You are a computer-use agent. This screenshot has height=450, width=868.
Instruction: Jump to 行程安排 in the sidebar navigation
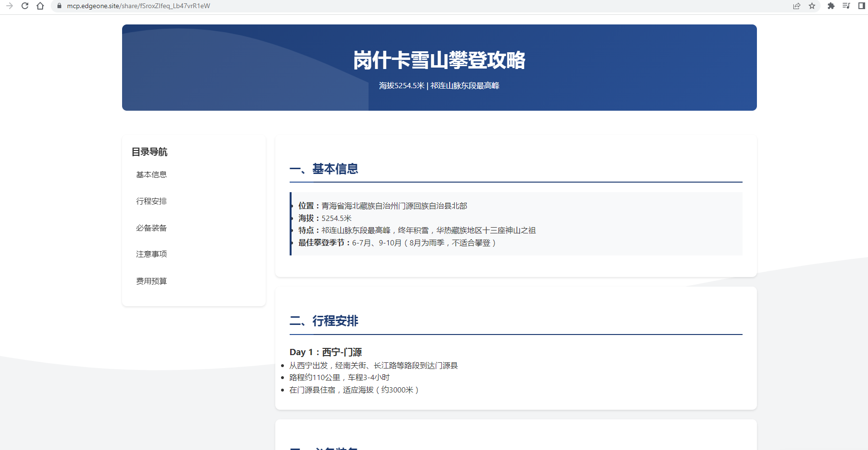click(x=151, y=201)
